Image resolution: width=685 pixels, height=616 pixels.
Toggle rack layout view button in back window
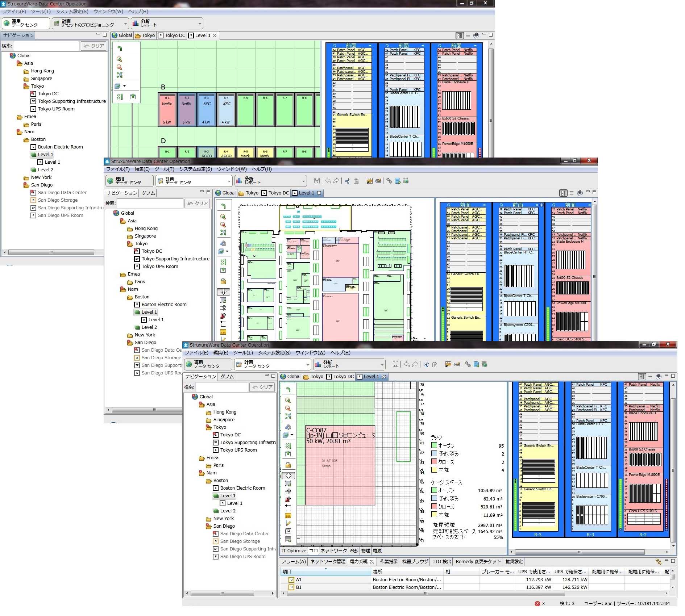click(x=460, y=35)
